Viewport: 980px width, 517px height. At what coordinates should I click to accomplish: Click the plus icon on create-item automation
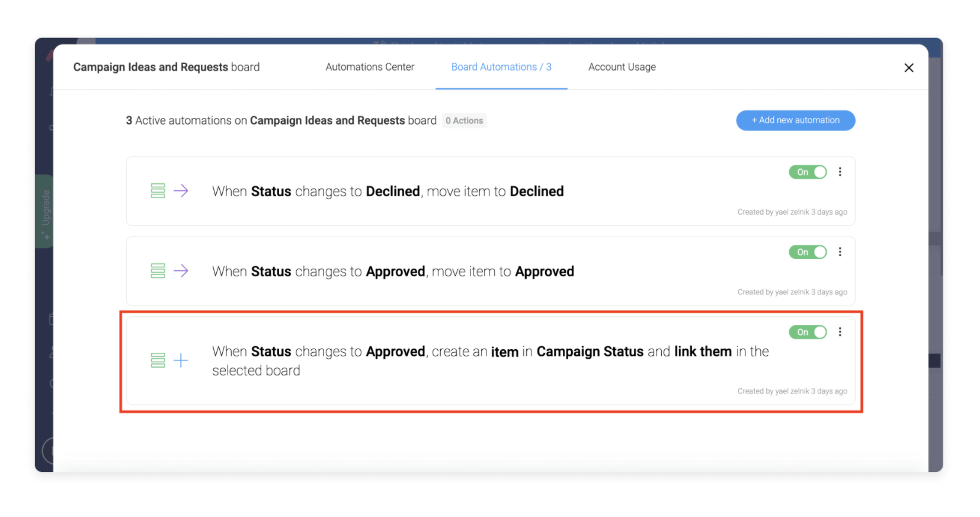(181, 360)
